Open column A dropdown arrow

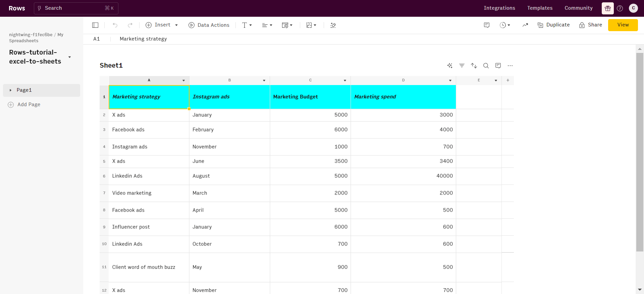click(183, 80)
